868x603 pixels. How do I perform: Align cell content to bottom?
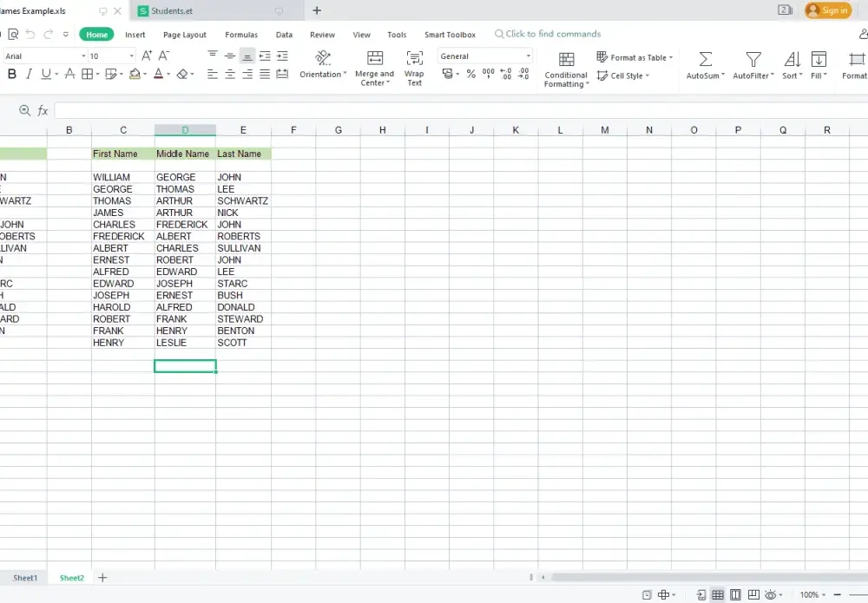tap(247, 56)
